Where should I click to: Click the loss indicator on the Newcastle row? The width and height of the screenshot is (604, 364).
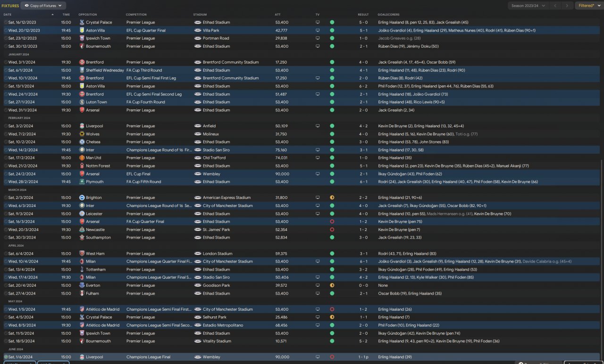pos(332,230)
